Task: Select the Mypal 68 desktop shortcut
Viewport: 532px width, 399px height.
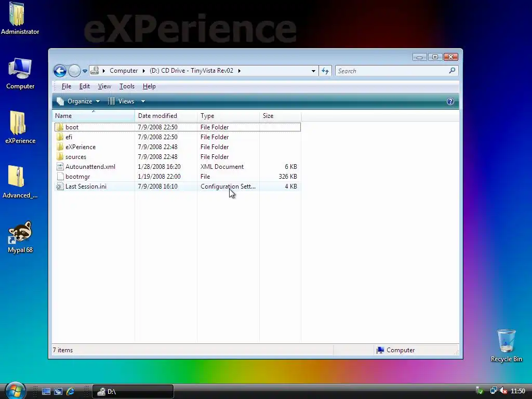Action: [x=20, y=237]
